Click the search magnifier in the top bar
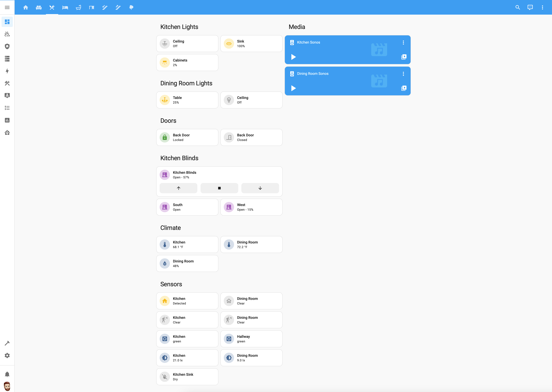 coord(517,7)
